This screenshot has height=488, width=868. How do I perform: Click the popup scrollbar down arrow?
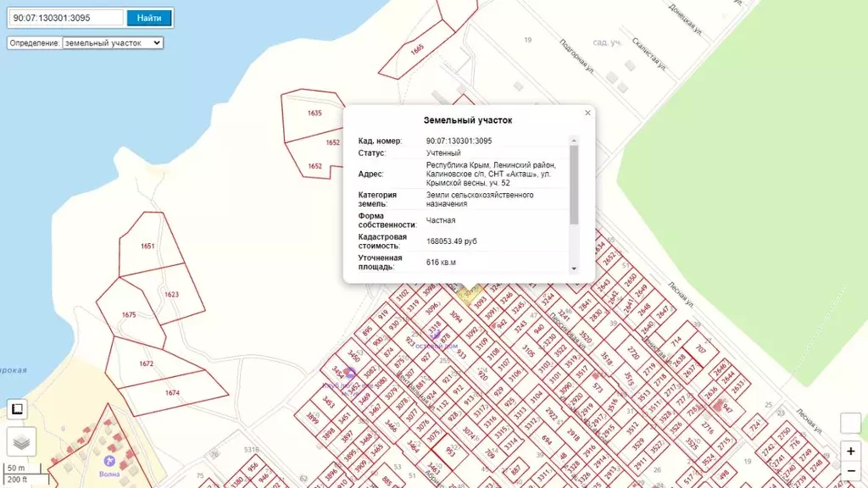point(574,269)
